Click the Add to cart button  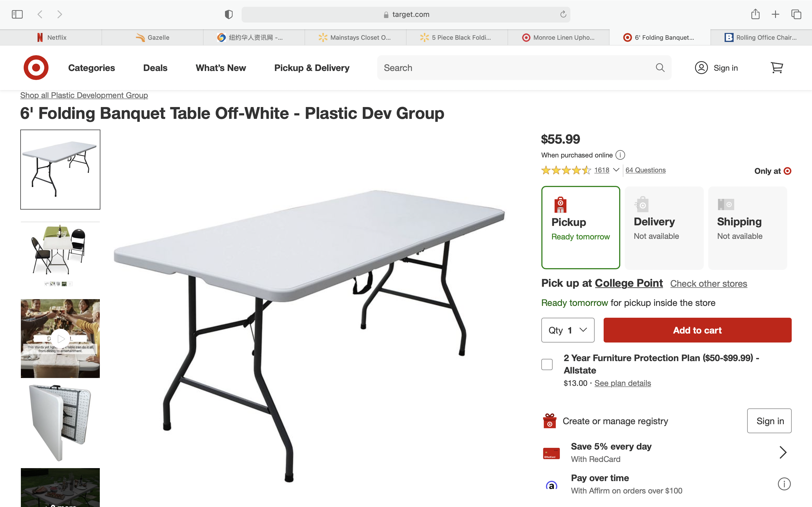click(697, 330)
